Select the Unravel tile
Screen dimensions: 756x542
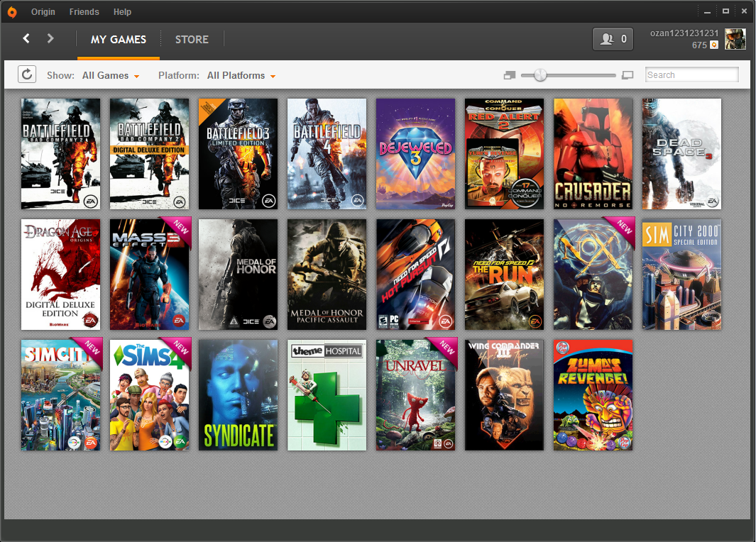(x=415, y=395)
